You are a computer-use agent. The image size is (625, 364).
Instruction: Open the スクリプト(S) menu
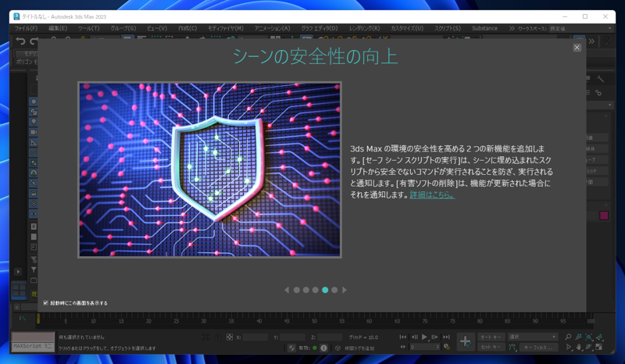coord(447,28)
